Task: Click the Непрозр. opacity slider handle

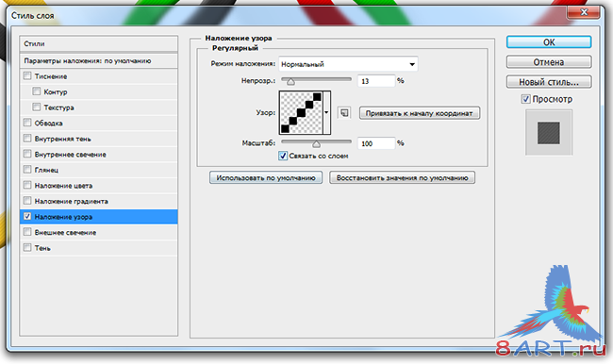Action: point(290,82)
